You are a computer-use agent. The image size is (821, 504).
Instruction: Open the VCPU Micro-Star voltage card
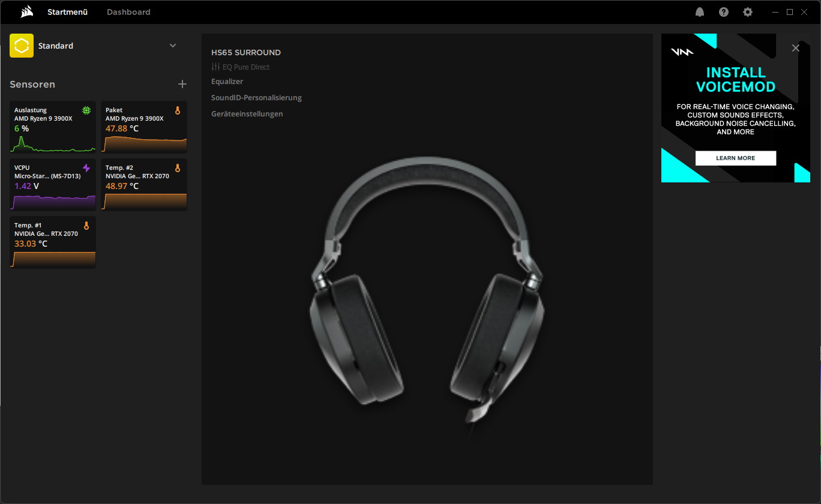click(53, 185)
